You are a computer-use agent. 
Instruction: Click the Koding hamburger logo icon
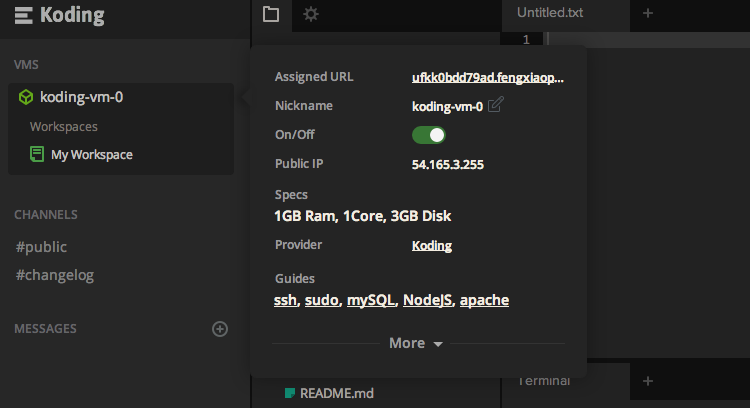click(23, 15)
